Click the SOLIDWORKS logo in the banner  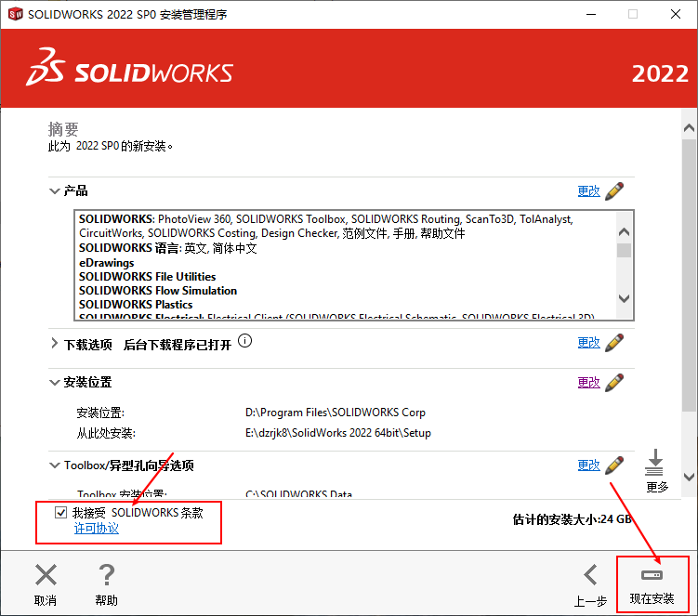click(x=129, y=67)
